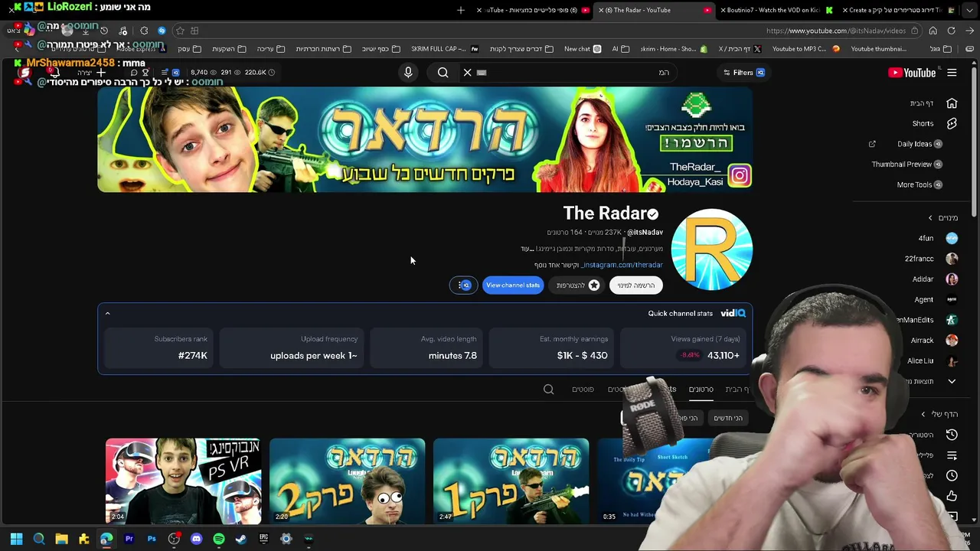Open Steam from the taskbar
This screenshot has height=551, width=980.
(x=241, y=539)
